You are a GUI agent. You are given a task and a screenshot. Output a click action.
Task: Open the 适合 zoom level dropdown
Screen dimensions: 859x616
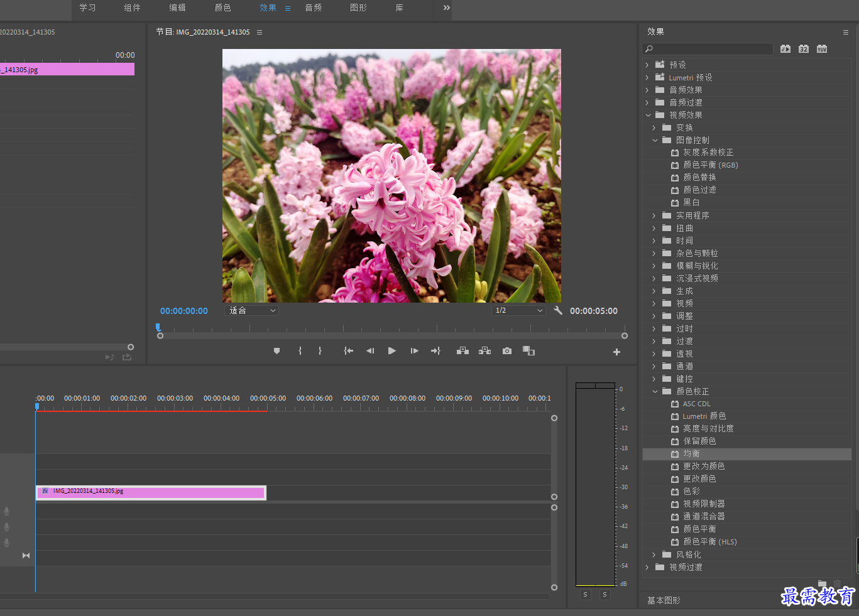pyautogui.click(x=251, y=311)
